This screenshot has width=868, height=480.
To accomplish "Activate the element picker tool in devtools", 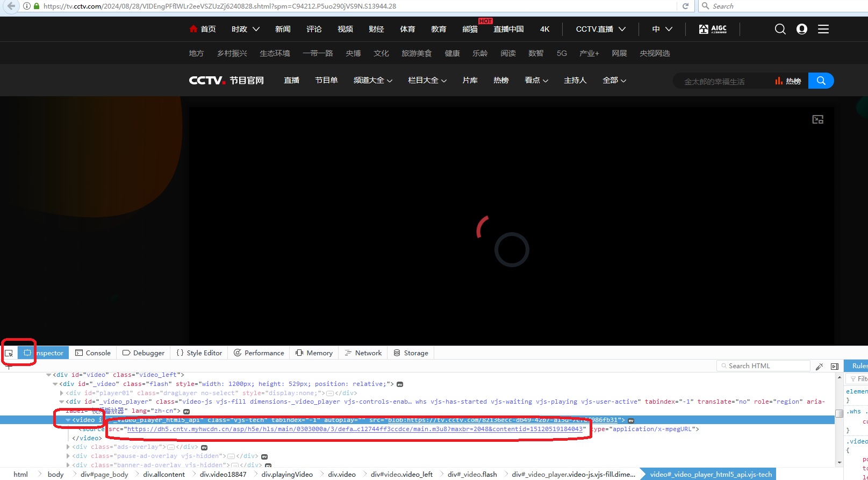I will coord(9,353).
